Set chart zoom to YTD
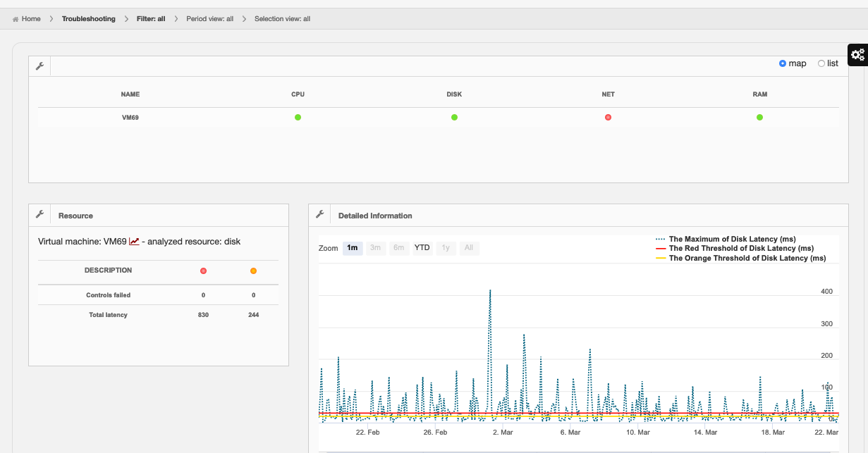The image size is (868, 453). coord(422,248)
